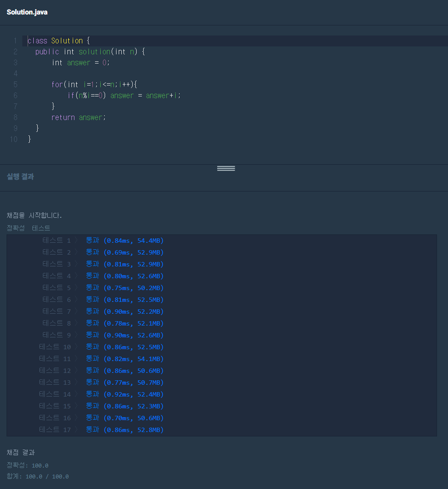Viewport: 448px width, 489px height.
Task: Click 테스트 7 result '0.90ms, 52.2MB'
Action: tap(134, 312)
